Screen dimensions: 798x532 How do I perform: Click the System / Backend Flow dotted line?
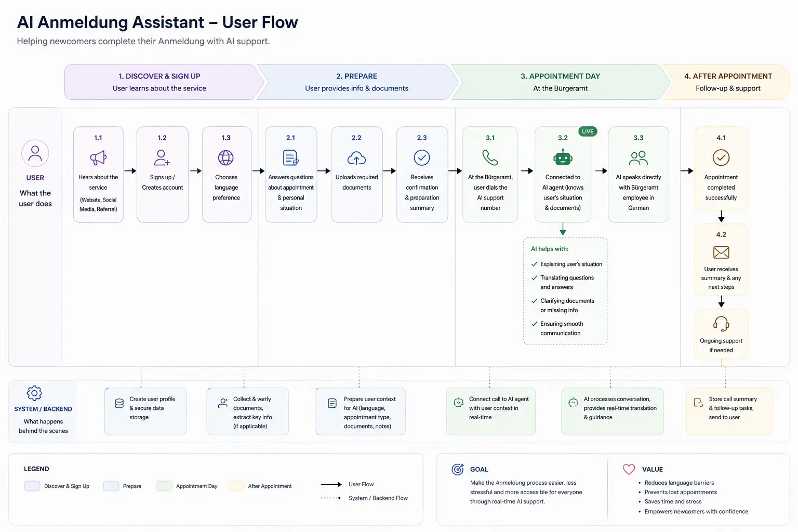[x=331, y=498]
